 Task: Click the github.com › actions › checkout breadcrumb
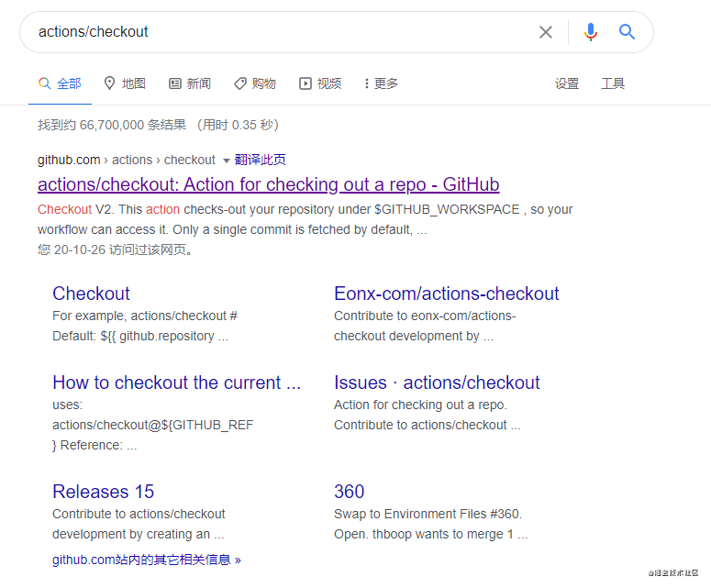tap(126, 160)
